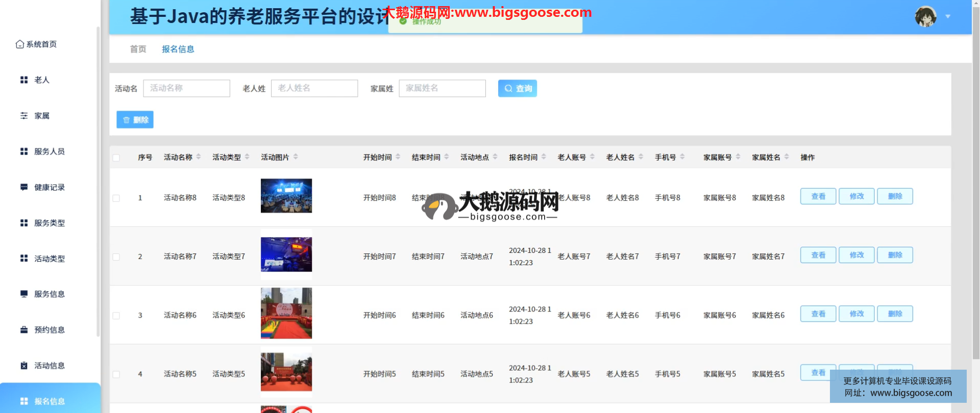Select the checkbox for row 3
Image resolution: width=980 pixels, height=413 pixels.
click(116, 316)
